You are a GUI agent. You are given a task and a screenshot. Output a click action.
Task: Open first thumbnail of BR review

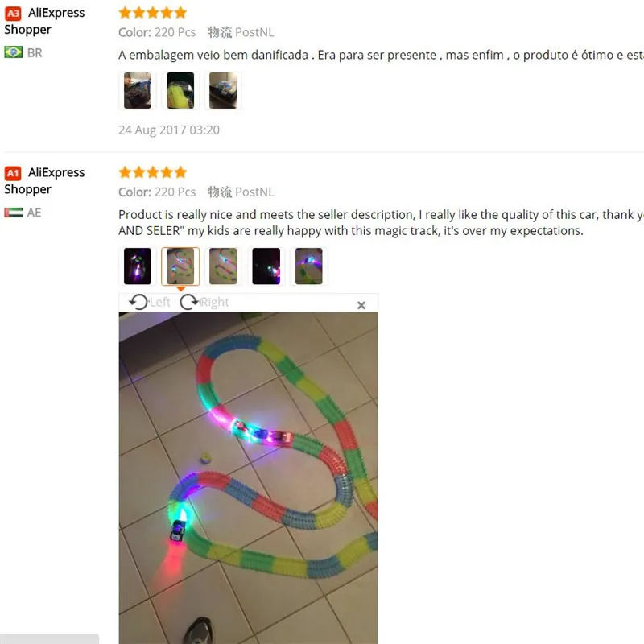[137, 90]
